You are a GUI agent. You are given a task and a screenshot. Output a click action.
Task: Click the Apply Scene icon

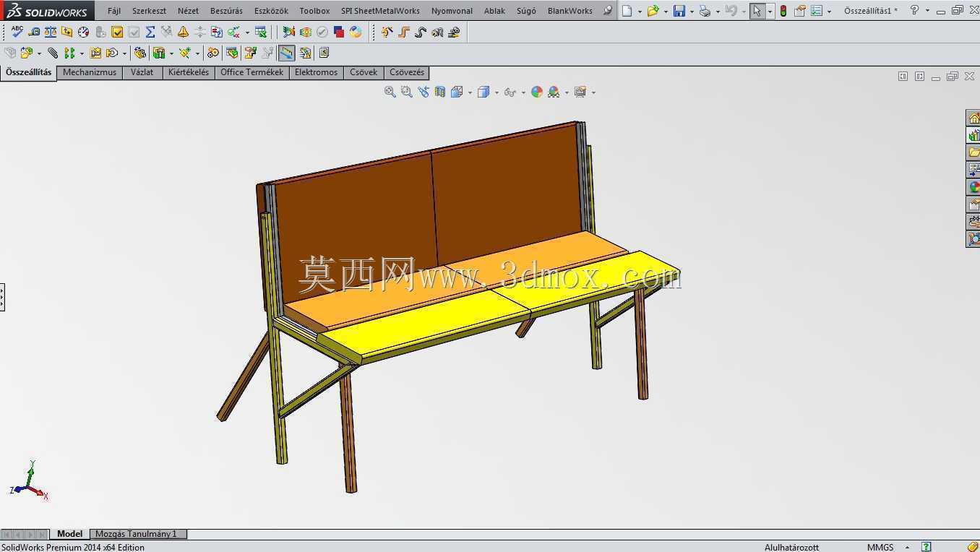click(554, 92)
